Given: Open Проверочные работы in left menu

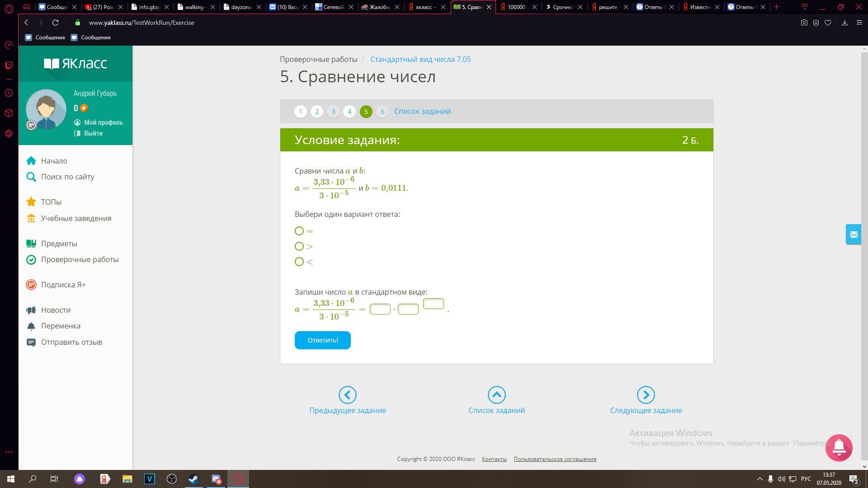Looking at the screenshot, I should (80, 259).
